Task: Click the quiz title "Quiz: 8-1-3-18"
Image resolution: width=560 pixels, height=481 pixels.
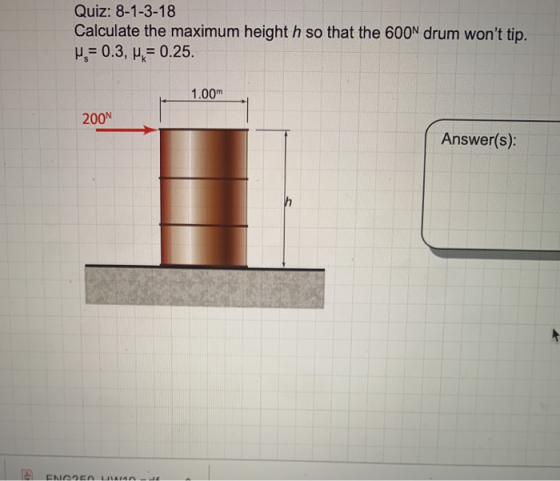Action: point(125,11)
